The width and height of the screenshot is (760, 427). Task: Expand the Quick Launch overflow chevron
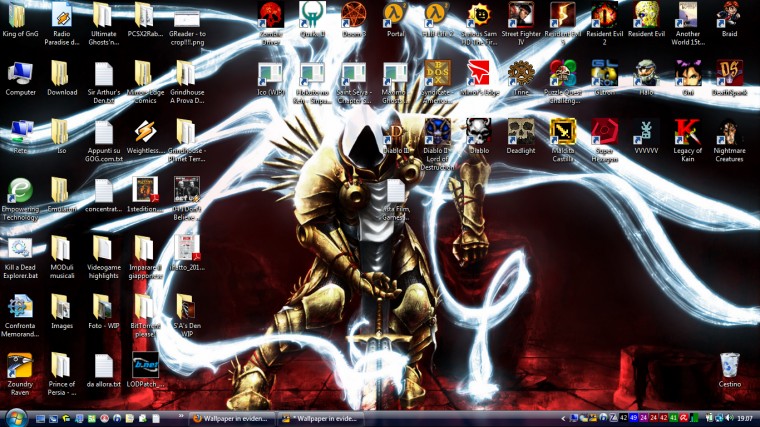point(181,415)
